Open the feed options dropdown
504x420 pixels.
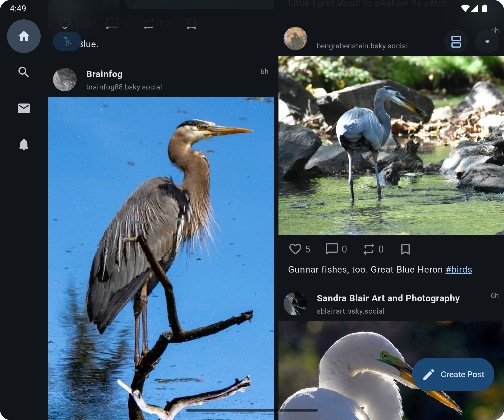click(487, 41)
